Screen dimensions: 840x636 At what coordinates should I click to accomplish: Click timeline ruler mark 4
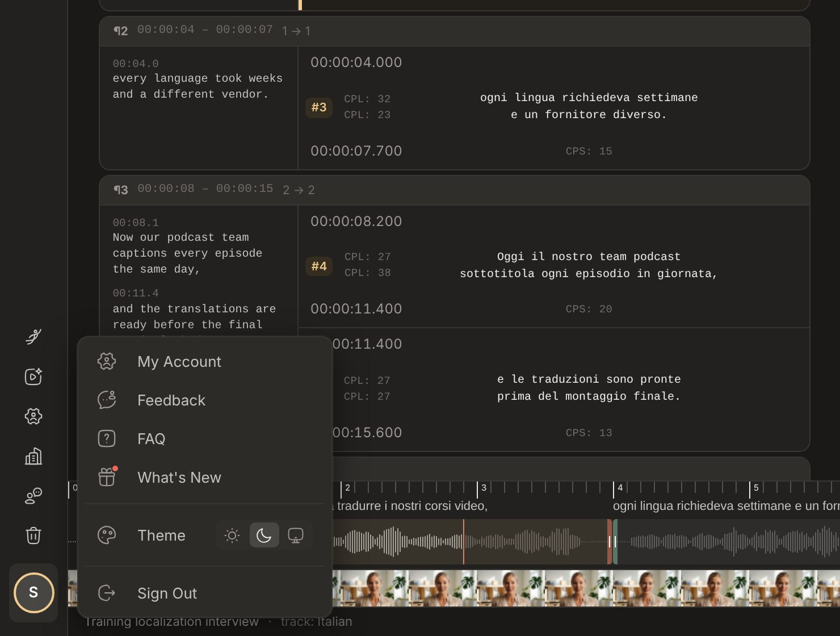(x=620, y=488)
